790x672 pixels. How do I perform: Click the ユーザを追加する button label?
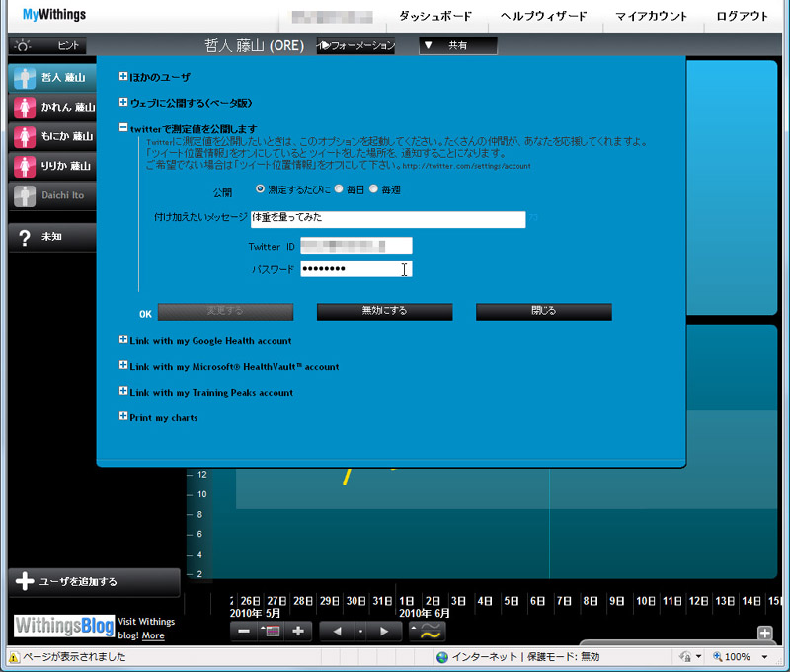(x=78, y=582)
